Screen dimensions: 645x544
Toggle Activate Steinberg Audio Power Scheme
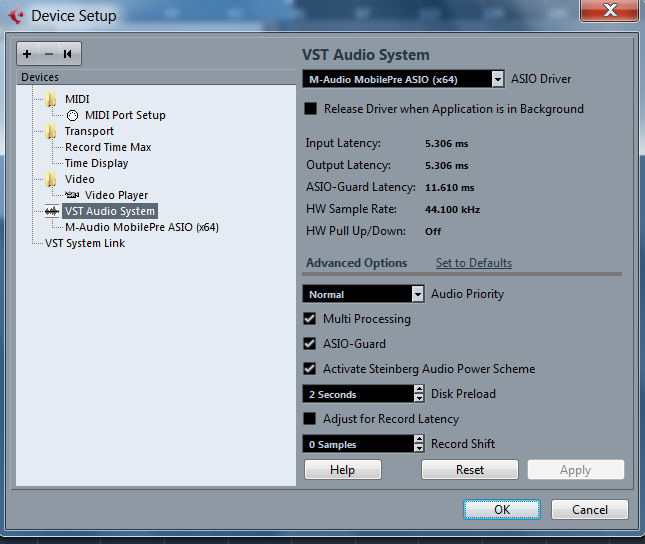click(x=310, y=369)
